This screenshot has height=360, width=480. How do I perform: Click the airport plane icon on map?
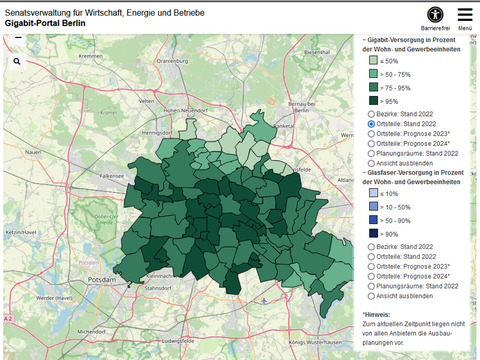pos(264,301)
